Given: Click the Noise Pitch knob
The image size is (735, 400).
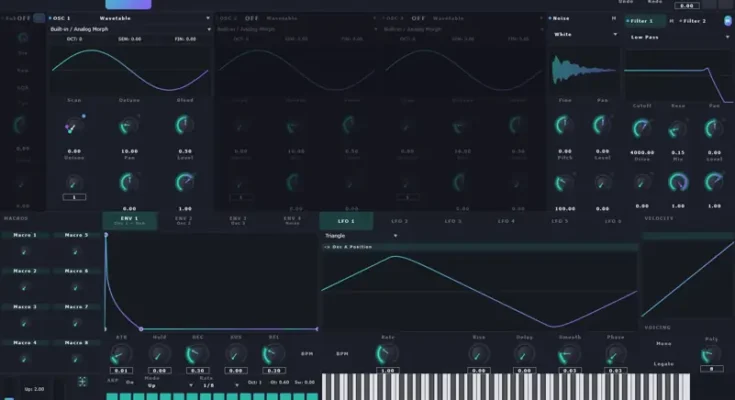Looking at the screenshot, I should click(564, 183).
